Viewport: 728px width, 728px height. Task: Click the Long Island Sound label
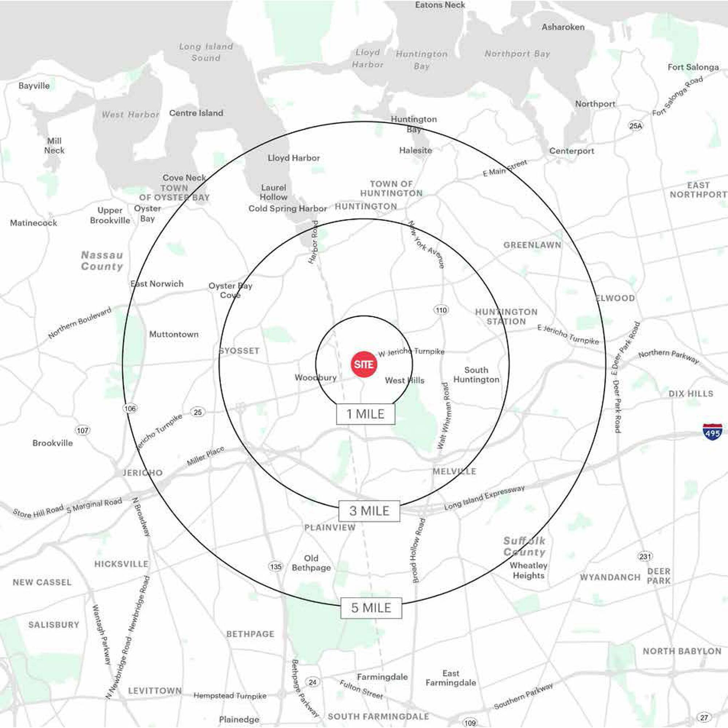point(206,52)
